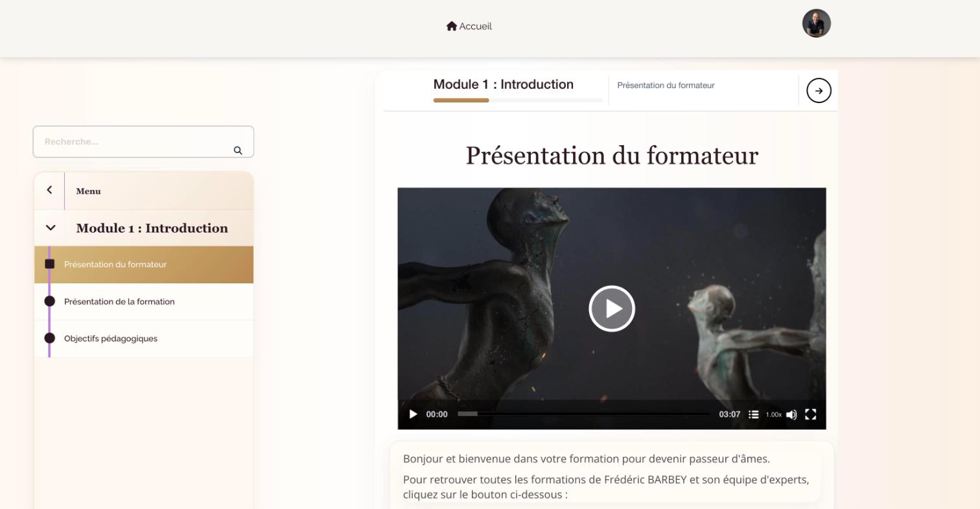The height and width of the screenshot is (509, 980).
Task: Click the Accueil home icon
Action: (452, 26)
